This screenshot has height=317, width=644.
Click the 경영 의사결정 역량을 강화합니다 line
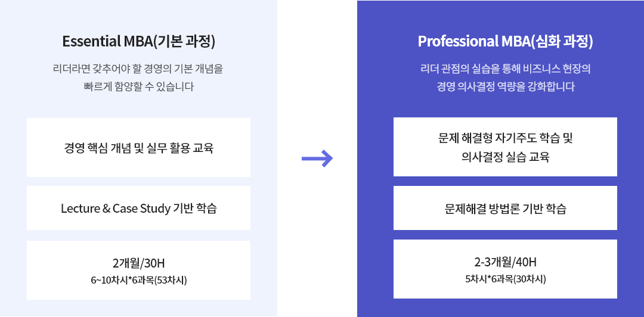[x=505, y=87]
